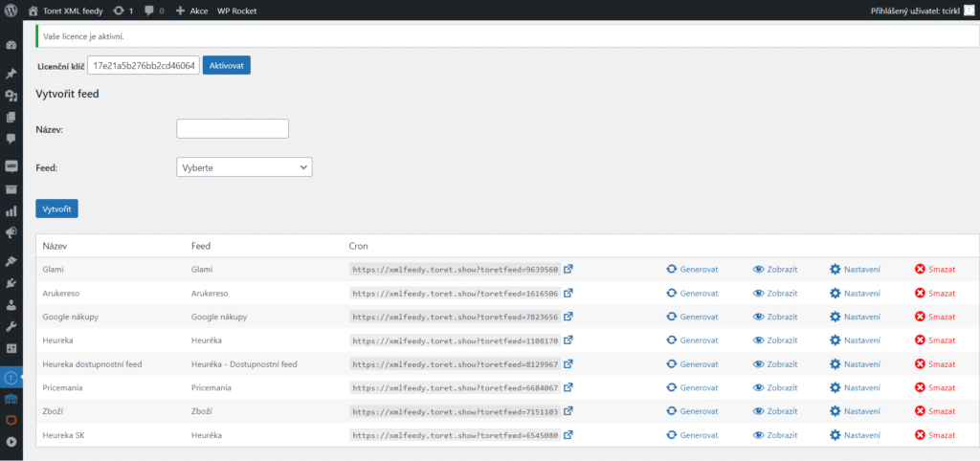
Task: Open updates icon in admin bar
Action: (123, 11)
